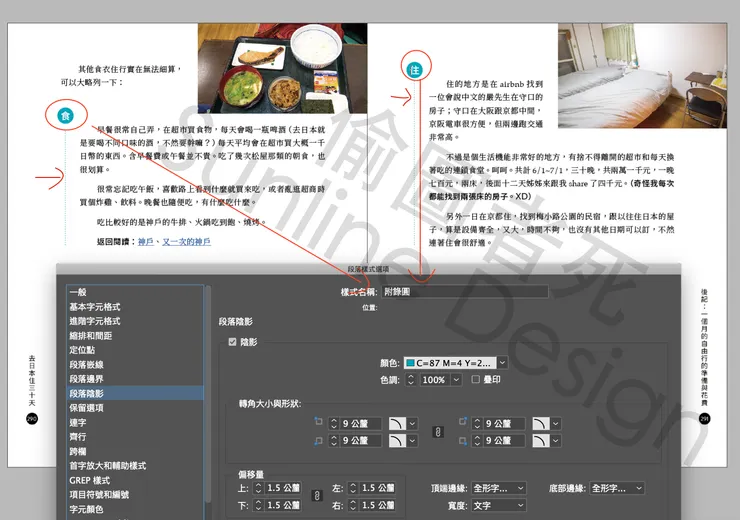Select 齊行 in the options list
The height and width of the screenshot is (520, 740).
pos(135,437)
